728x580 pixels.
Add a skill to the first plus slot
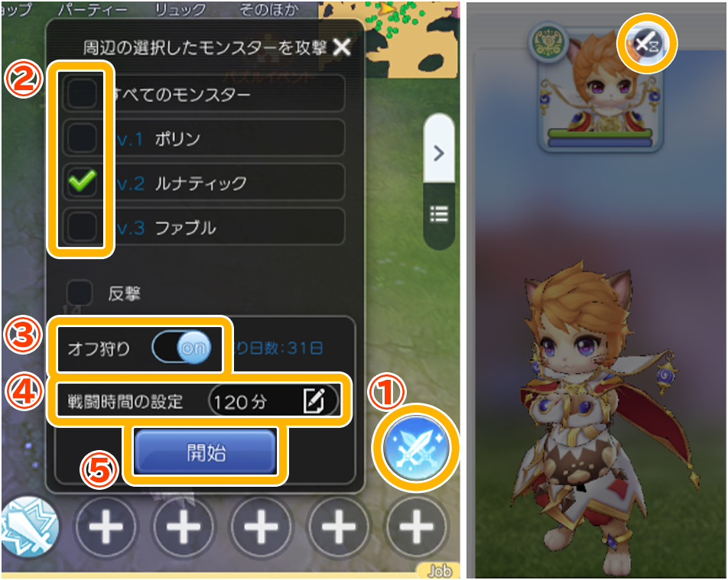coord(106,527)
